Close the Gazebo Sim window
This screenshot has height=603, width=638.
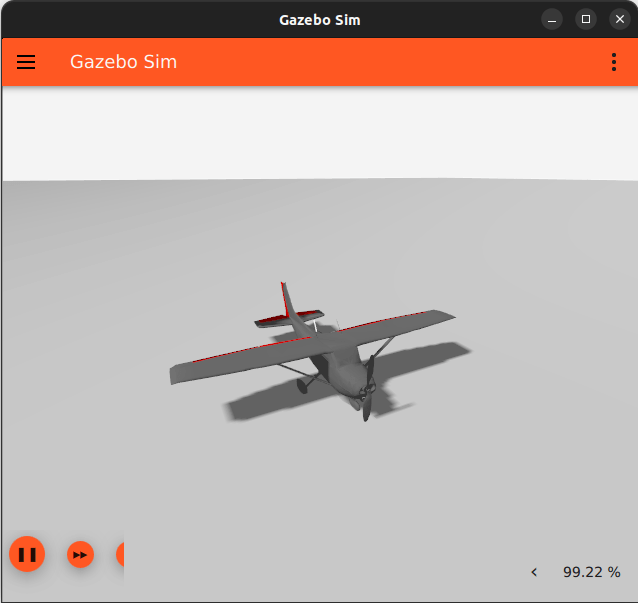619,19
